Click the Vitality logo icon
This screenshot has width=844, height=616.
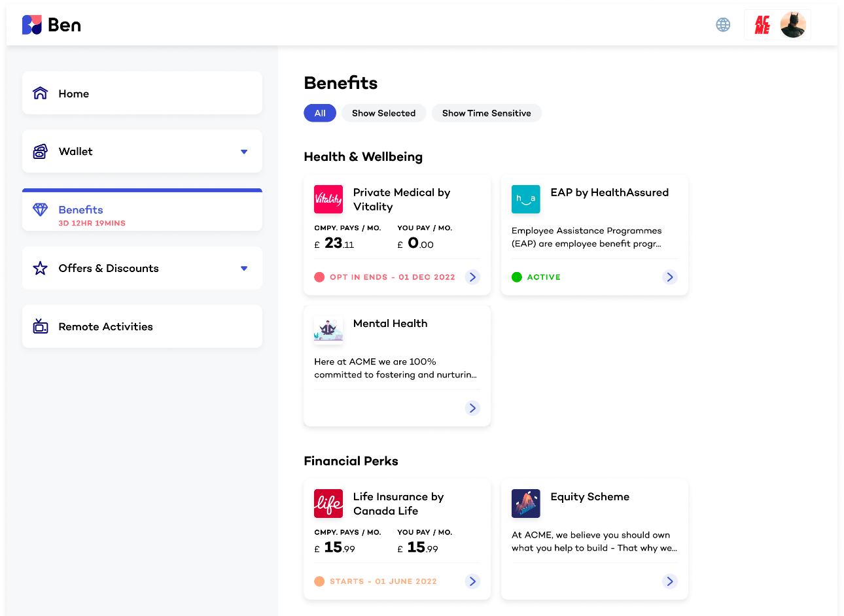coord(328,199)
